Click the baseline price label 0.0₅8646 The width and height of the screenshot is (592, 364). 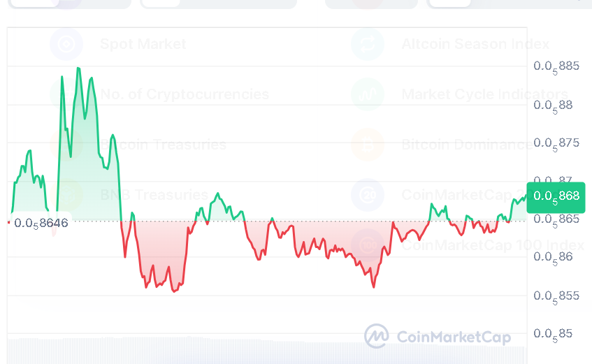[41, 223]
